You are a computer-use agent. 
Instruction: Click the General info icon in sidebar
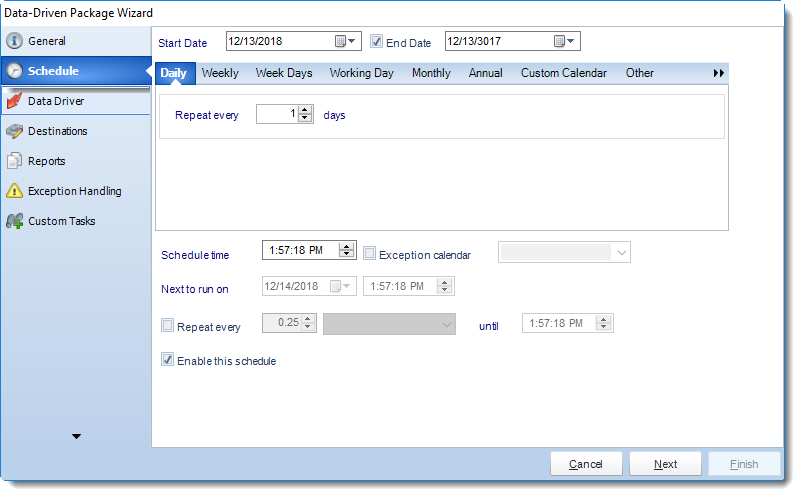click(x=14, y=41)
